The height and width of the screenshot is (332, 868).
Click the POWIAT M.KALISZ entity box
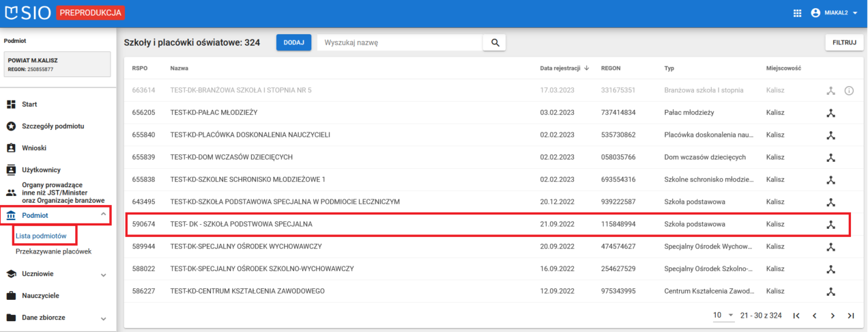tap(57, 64)
